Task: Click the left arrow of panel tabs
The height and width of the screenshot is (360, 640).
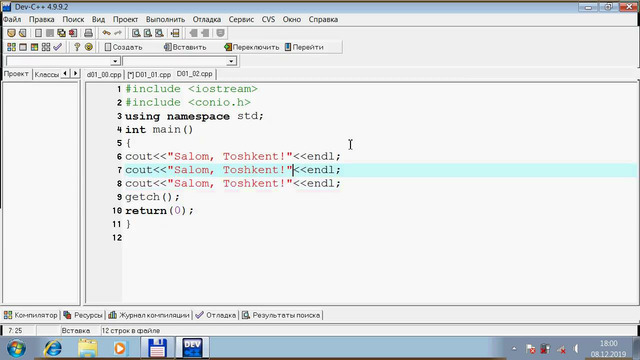Action: pos(65,73)
